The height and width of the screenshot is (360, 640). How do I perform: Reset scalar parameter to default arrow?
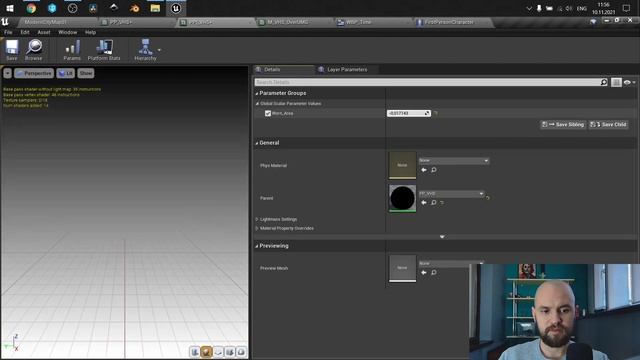pyautogui.click(x=436, y=113)
